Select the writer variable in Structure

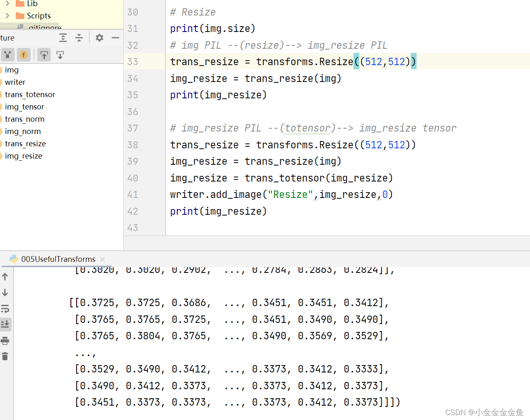(x=15, y=82)
